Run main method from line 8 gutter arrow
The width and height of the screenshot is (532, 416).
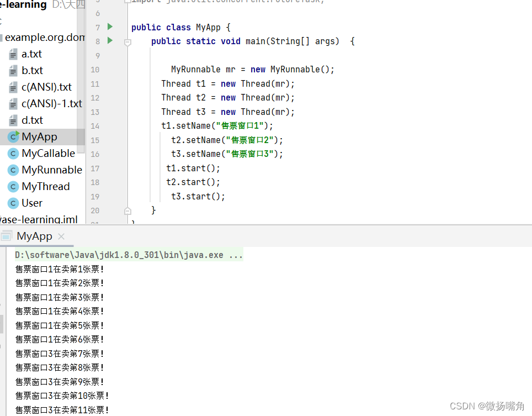pyautogui.click(x=110, y=40)
